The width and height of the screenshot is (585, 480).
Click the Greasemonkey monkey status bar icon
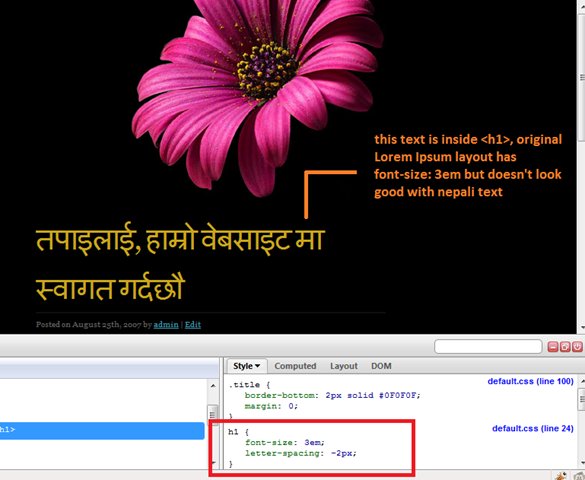pyautogui.click(x=579, y=476)
